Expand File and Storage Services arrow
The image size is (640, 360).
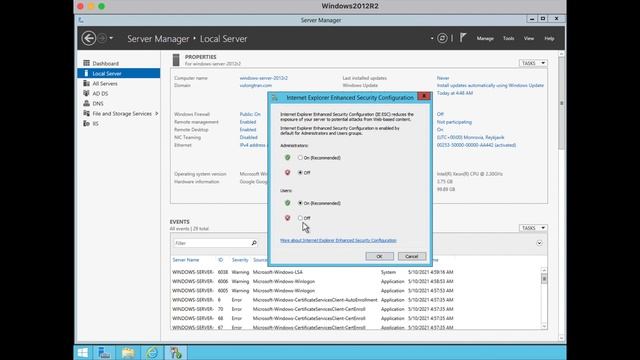(157, 113)
